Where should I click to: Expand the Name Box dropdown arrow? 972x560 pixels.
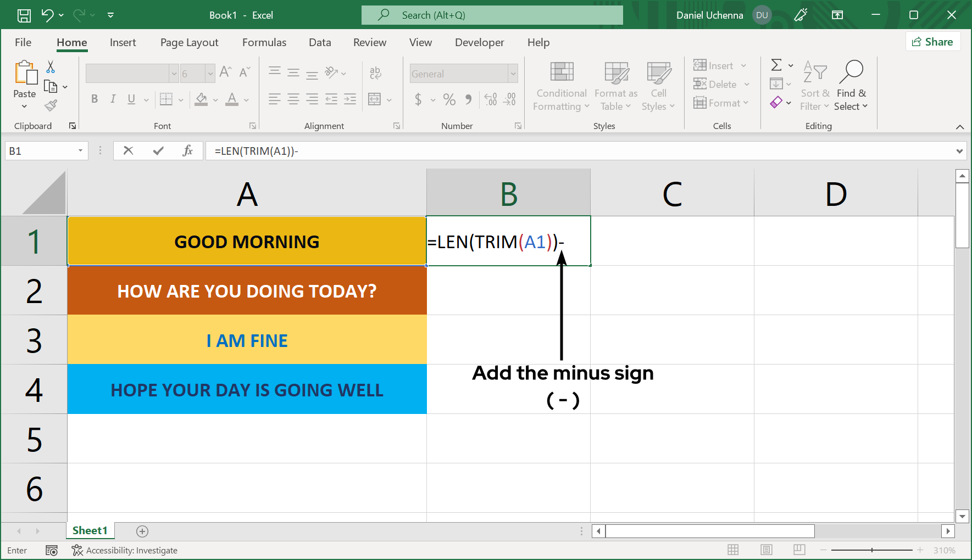click(80, 150)
